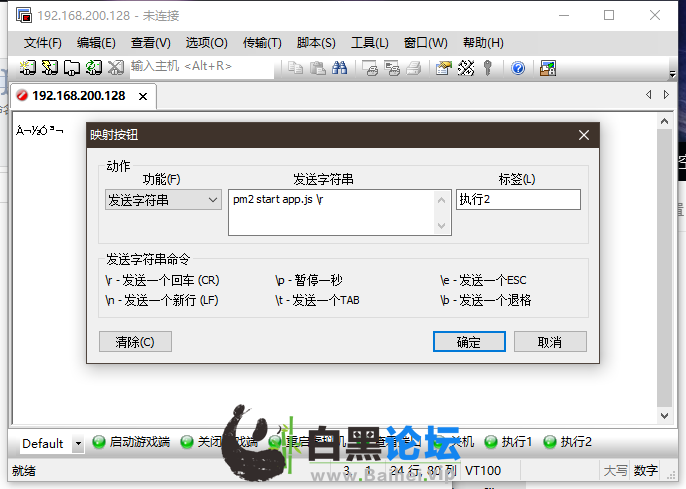This screenshot has width=686, height=489.
Task: Confirm with the 确定 button
Action: point(469,342)
